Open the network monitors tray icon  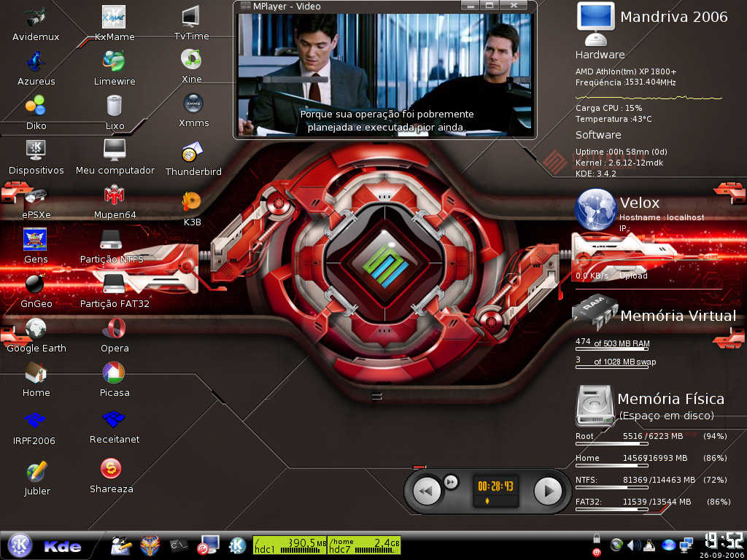(686, 545)
